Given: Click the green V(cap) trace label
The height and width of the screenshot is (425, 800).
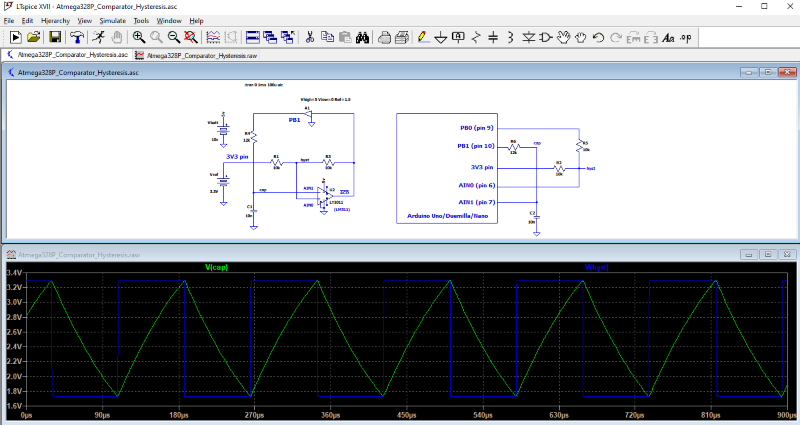Looking at the screenshot, I should click(216, 267).
